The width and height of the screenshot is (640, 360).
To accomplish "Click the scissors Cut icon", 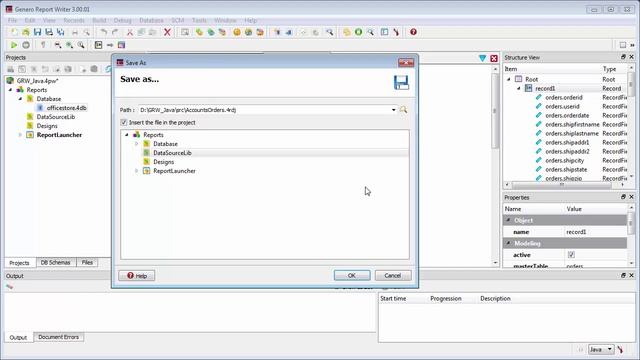I will click(x=130, y=32).
